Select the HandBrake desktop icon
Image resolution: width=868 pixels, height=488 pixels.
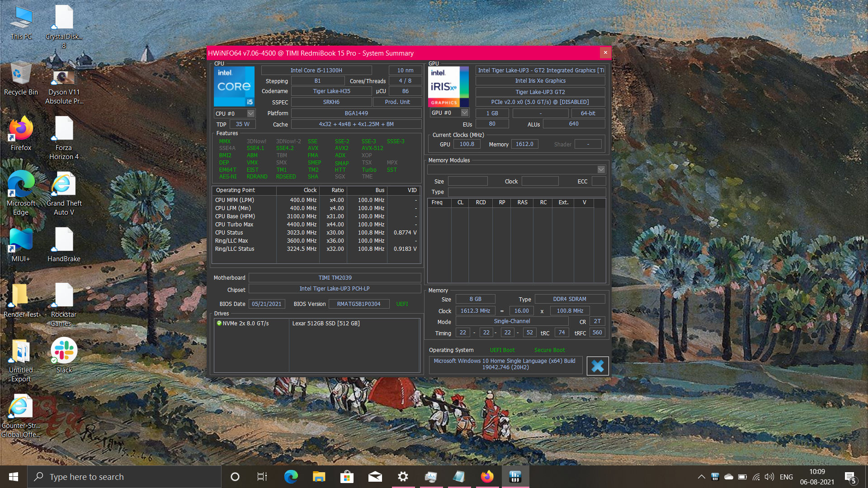coord(64,245)
